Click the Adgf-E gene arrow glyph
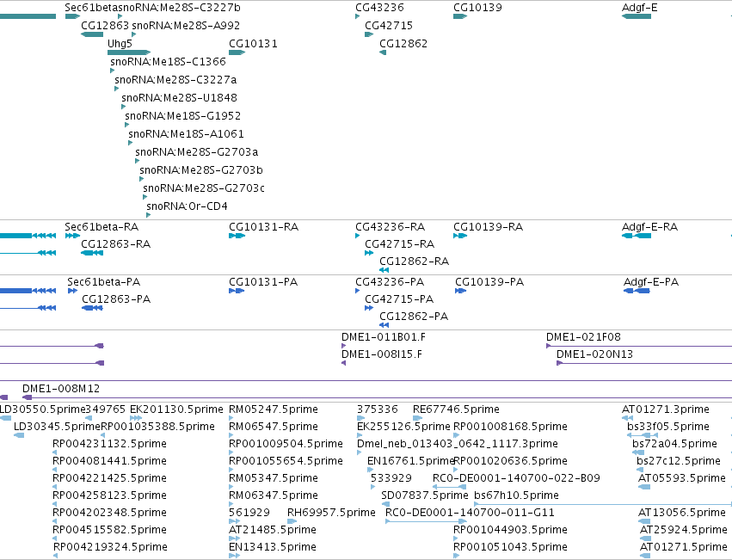 coord(637,16)
